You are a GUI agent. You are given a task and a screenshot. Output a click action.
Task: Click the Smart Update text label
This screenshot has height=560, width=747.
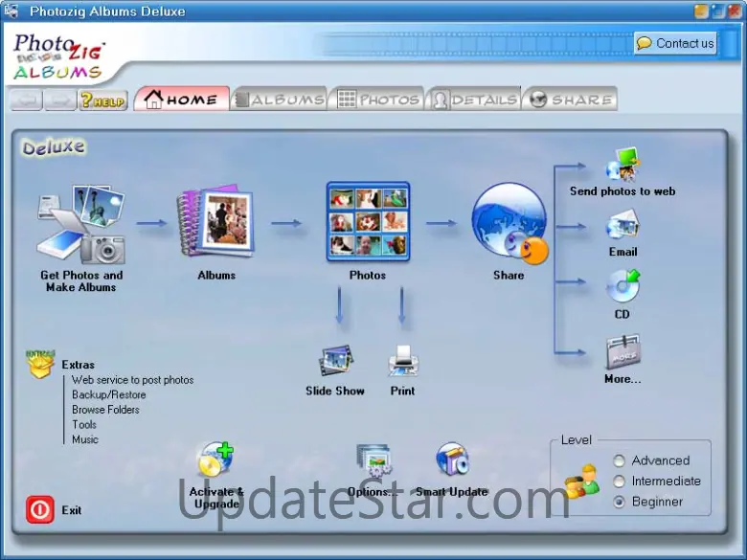452,492
